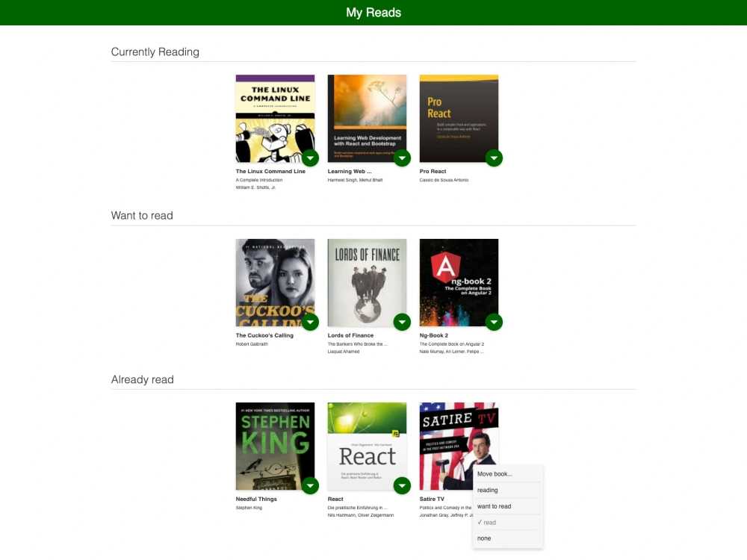747x560 pixels.
Task: Click The Cuckoo's Calling cover
Action: coord(275,283)
